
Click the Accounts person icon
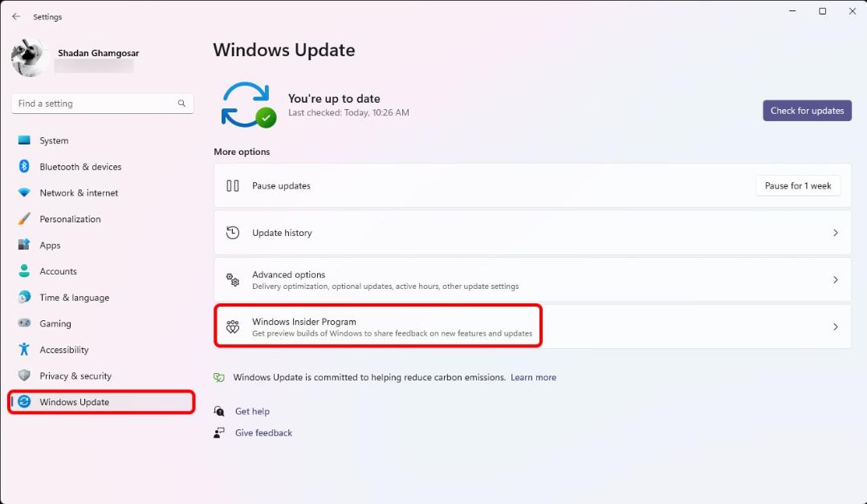coord(24,270)
